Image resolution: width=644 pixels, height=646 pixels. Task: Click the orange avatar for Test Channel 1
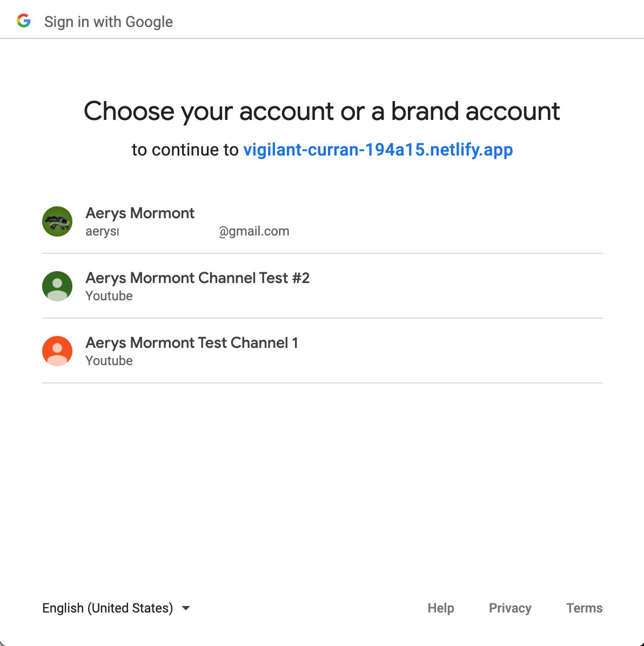pos(57,351)
